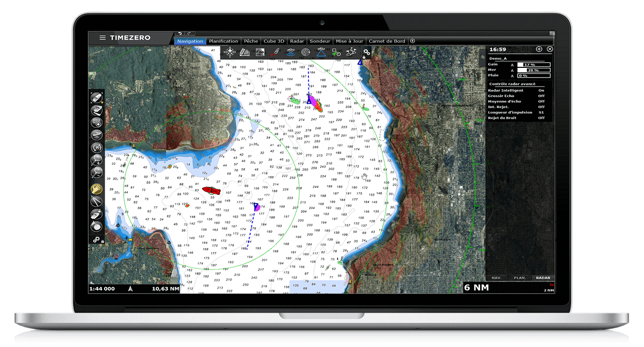Toggle Radar Intelligent setting On
The image size is (644, 347).
click(541, 91)
